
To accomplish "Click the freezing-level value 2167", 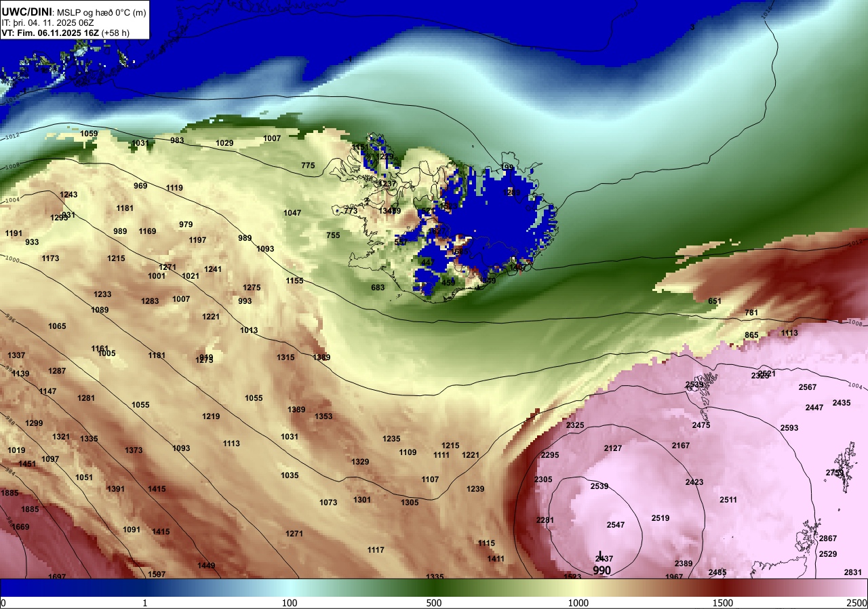I will 681,446.
